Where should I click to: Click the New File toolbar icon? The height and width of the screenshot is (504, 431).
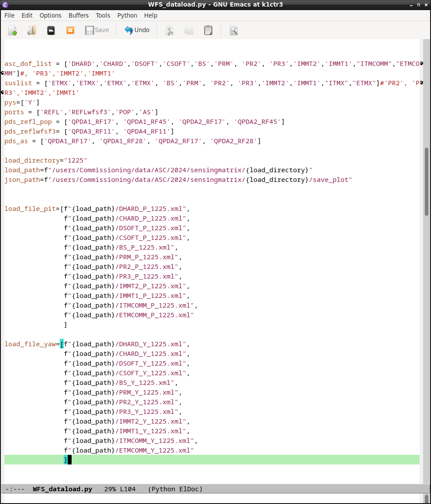[13, 30]
